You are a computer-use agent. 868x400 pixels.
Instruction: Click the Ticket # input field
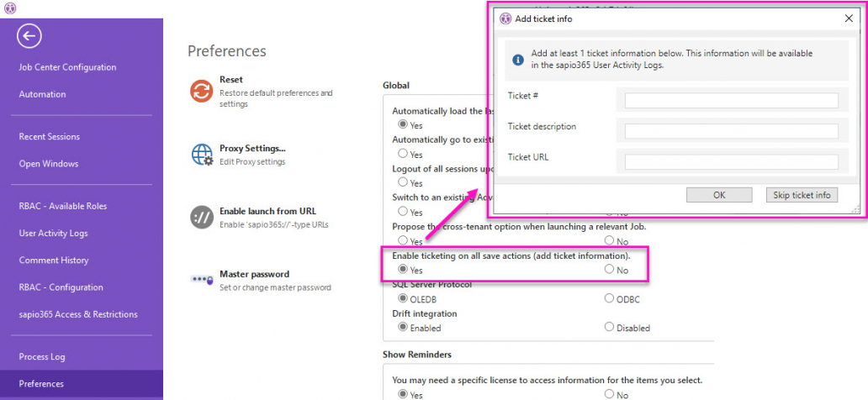coord(731,101)
